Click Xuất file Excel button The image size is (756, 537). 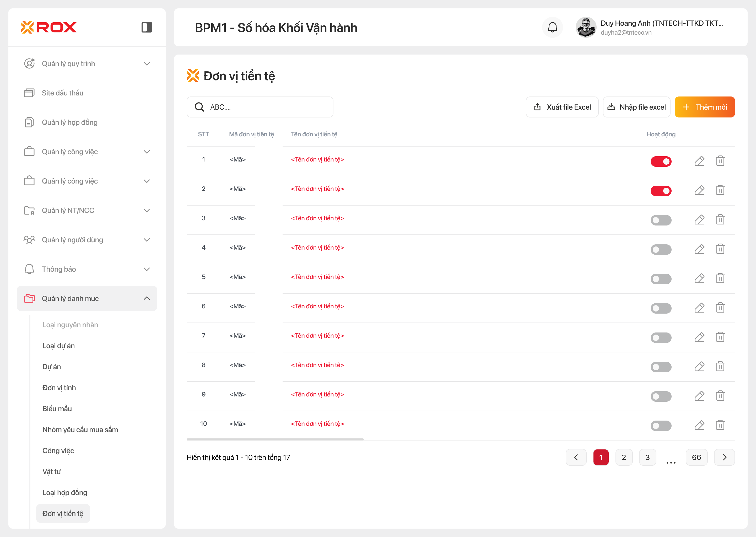coord(562,107)
